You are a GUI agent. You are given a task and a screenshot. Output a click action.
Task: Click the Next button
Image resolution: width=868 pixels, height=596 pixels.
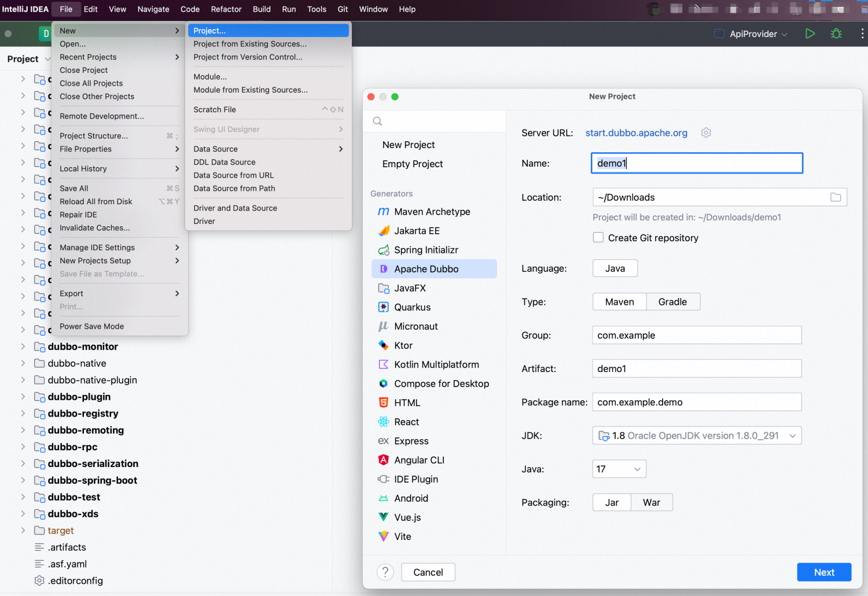[x=823, y=572]
